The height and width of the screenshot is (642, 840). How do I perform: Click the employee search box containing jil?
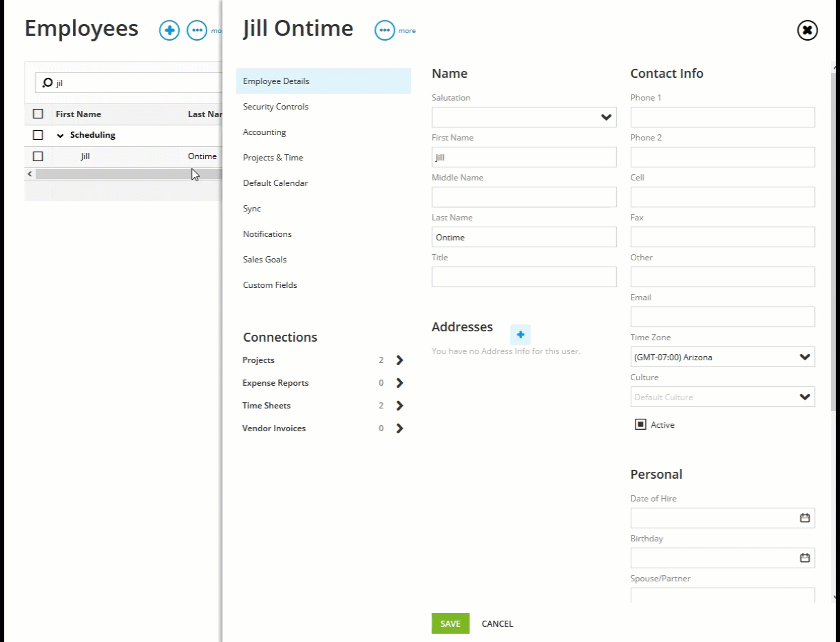129,83
